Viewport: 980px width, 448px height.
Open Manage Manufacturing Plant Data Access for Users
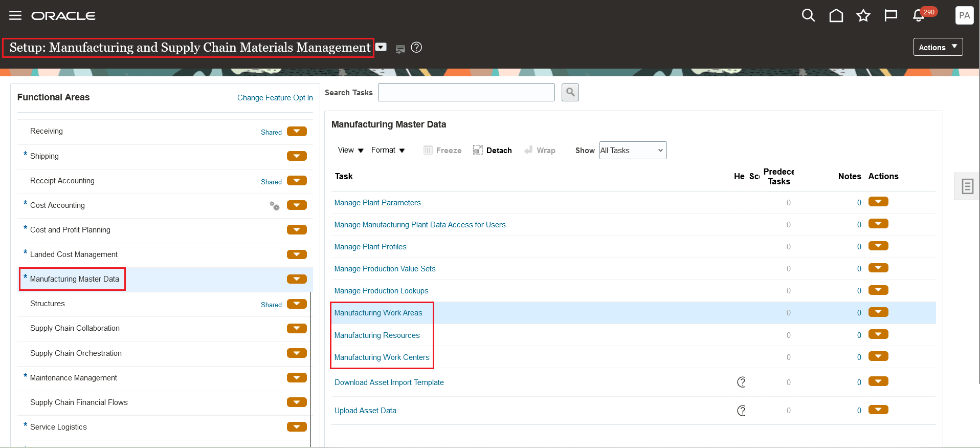420,225
